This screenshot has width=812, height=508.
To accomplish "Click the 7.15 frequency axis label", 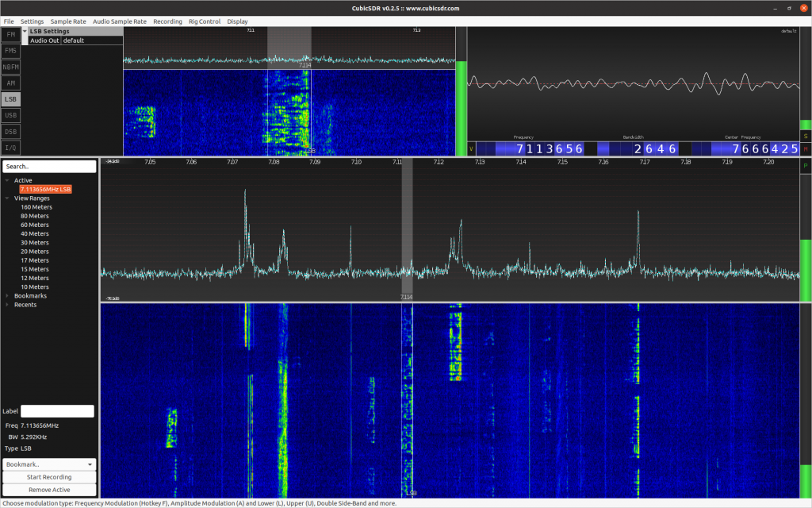I will click(x=562, y=162).
